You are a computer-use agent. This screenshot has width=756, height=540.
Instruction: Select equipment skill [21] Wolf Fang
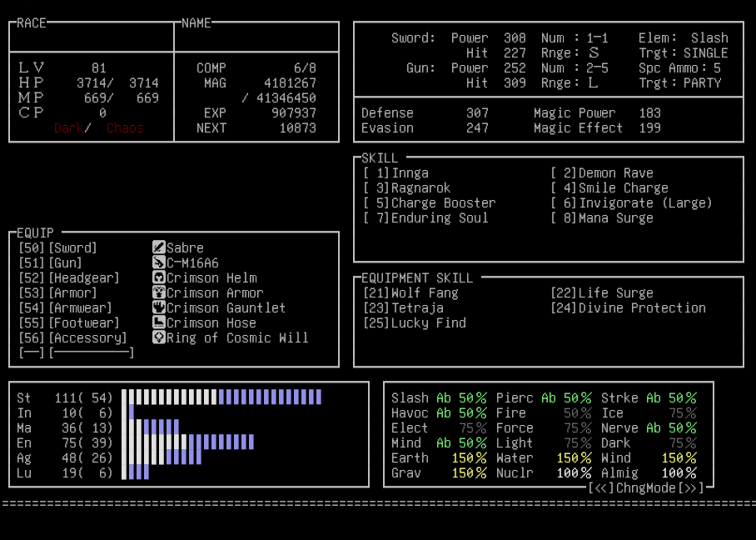tap(410, 293)
